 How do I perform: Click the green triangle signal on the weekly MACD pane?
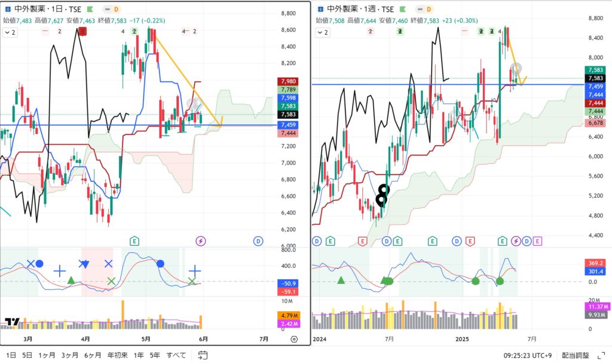click(x=341, y=280)
